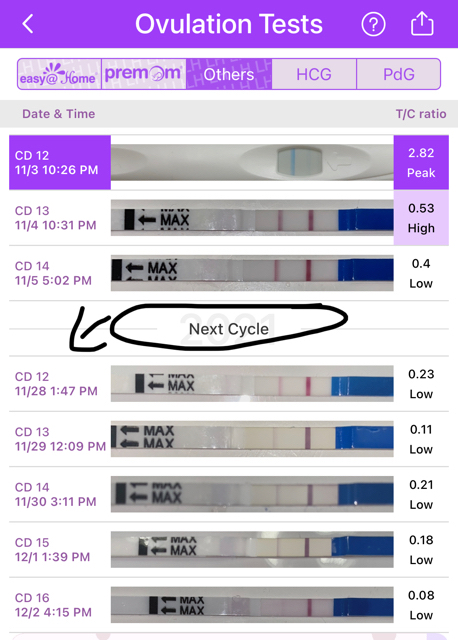
Task: Select the CD 13 11/29 12:09 PM entry
Action: click(229, 439)
